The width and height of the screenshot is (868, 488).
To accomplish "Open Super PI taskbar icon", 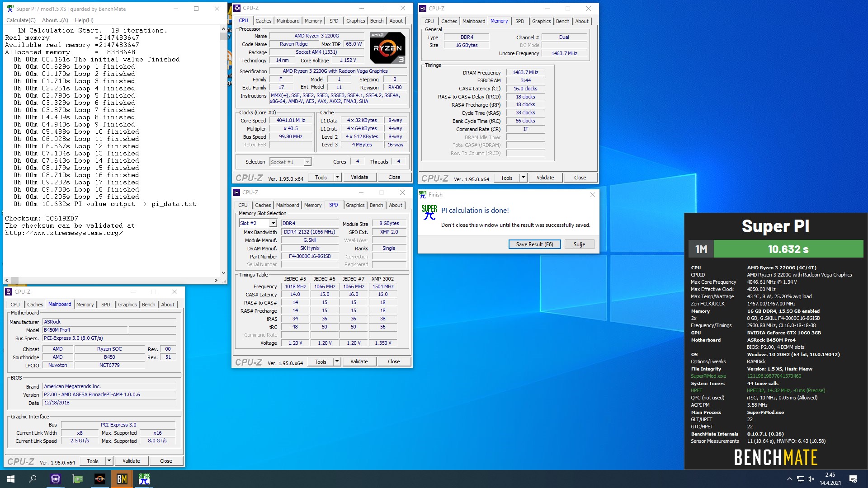I will pyautogui.click(x=144, y=479).
